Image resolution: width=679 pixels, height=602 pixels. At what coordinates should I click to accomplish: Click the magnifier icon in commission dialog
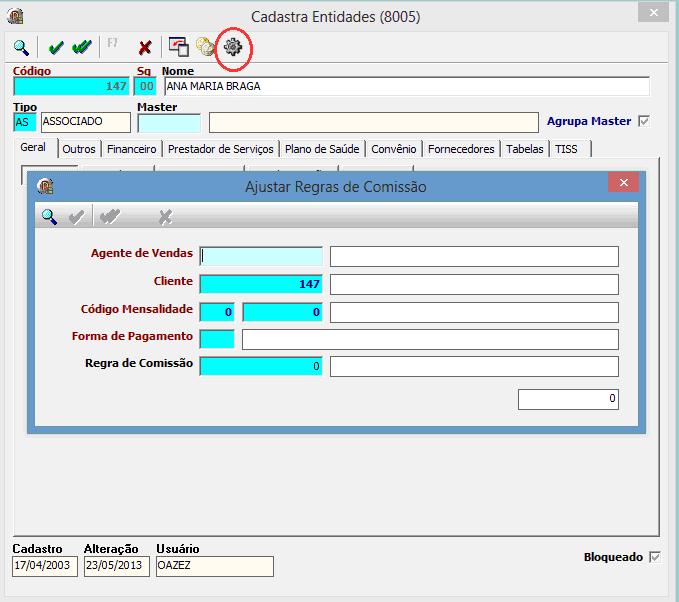[49, 217]
